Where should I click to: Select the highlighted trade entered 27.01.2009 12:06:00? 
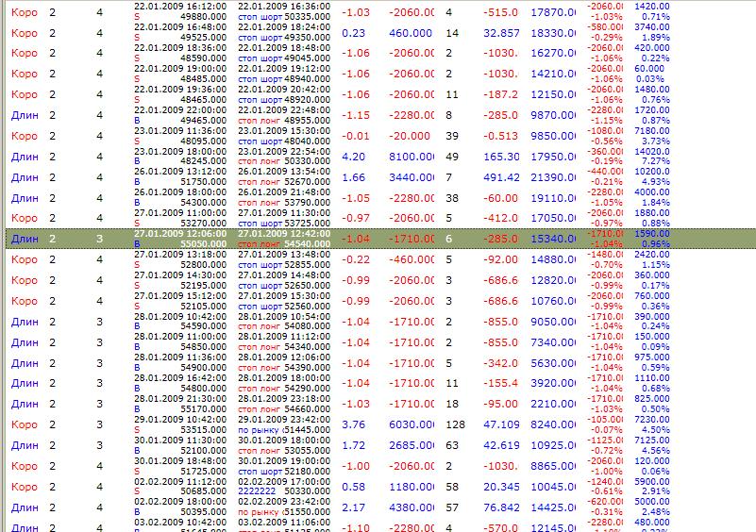[381, 239]
